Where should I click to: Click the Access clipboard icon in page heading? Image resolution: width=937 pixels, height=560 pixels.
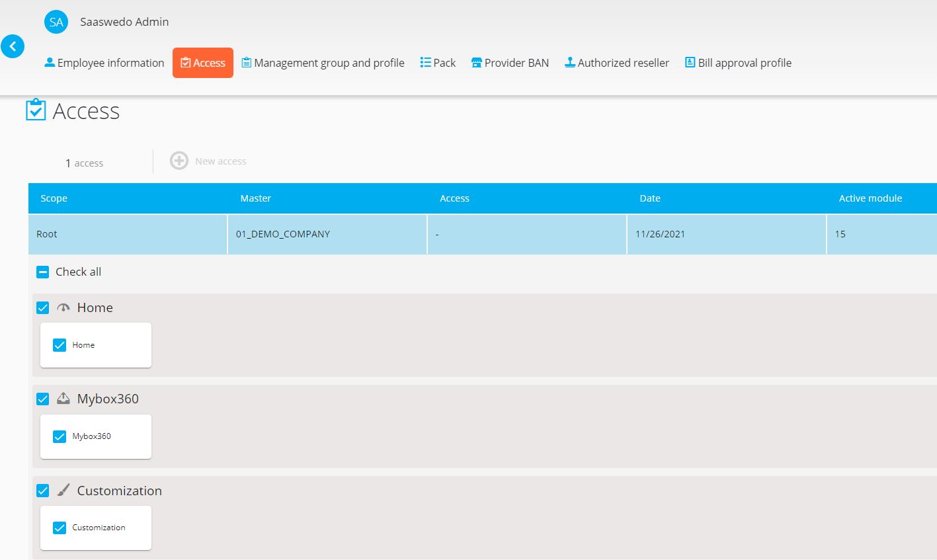click(x=36, y=110)
